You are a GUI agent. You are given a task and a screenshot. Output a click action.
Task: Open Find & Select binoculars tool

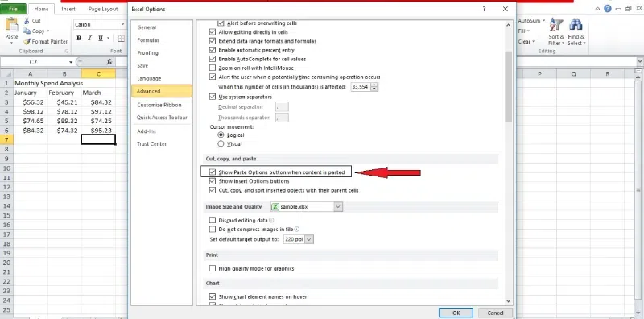pyautogui.click(x=576, y=32)
